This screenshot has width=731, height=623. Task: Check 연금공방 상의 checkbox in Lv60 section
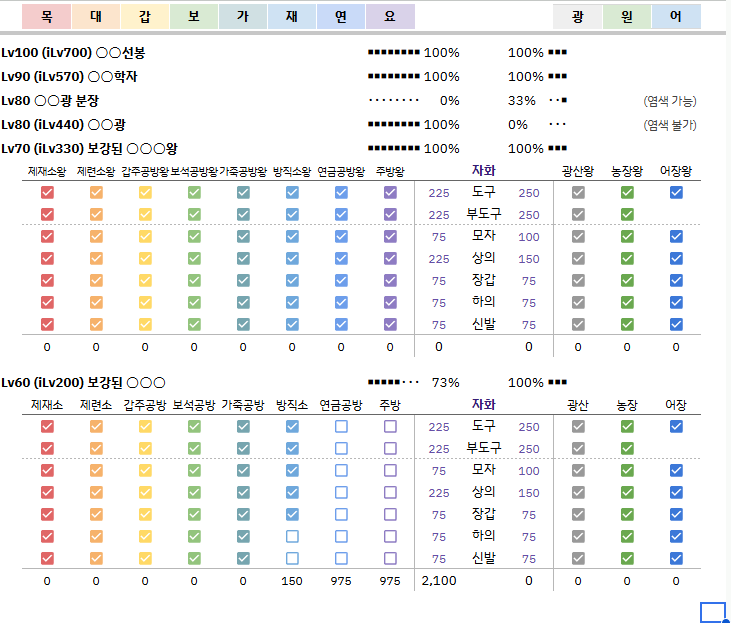pos(341,492)
